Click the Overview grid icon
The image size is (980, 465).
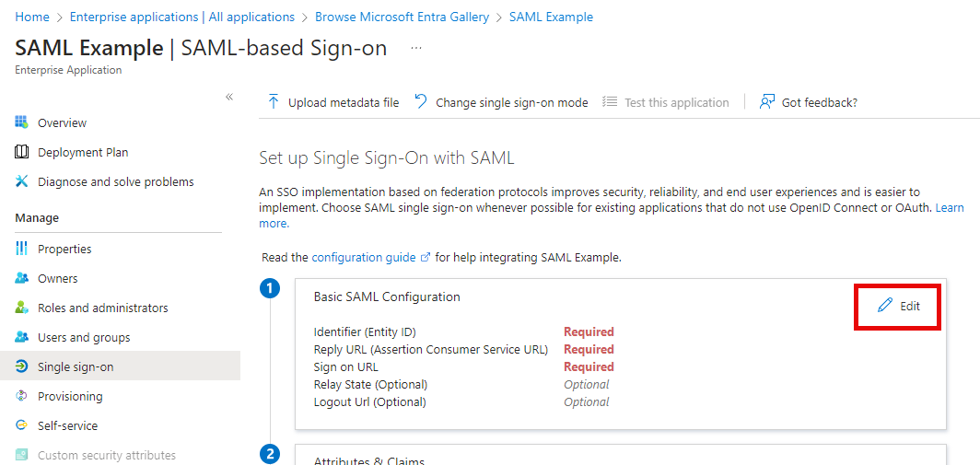click(x=21, y=122)
